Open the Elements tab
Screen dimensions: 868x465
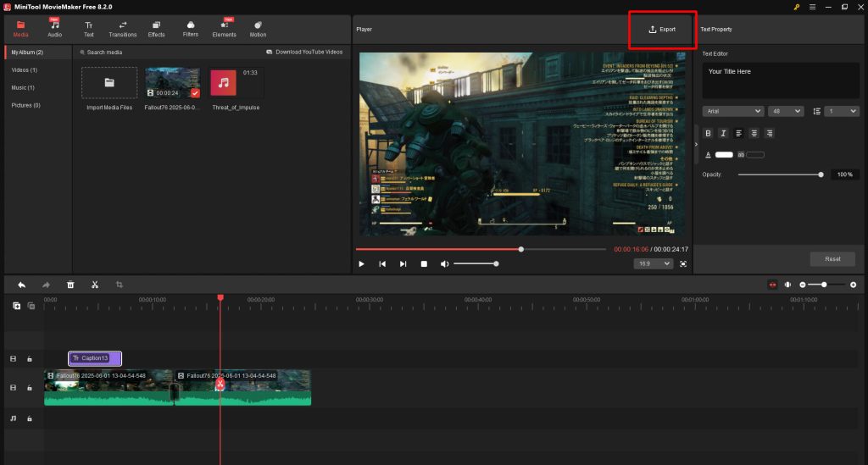click(224, 29)
